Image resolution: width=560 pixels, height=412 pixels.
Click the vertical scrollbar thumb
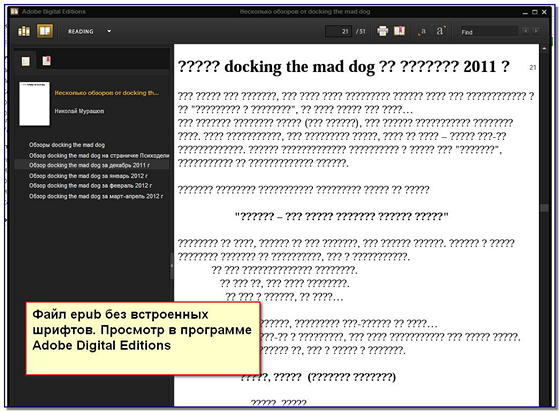(x=544, y=208)
